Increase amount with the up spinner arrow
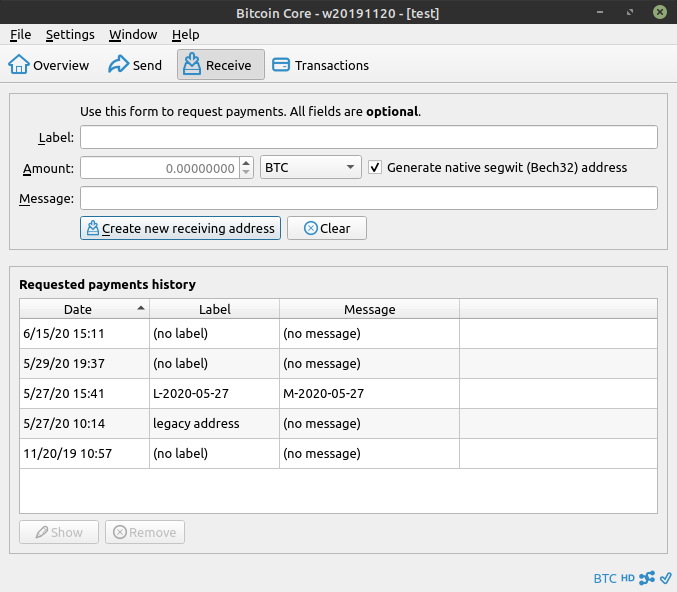Viewport: 677px width, 592px height. click(x=246, y=163)
